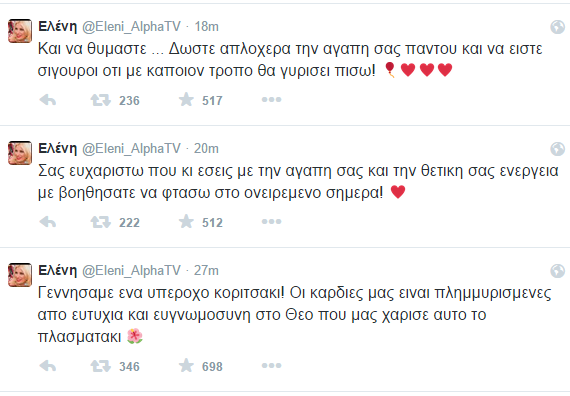The height and width of the screenshot is (396, 570).
Task: Open more options on the 27m tweet
Action: pos(272,366)
